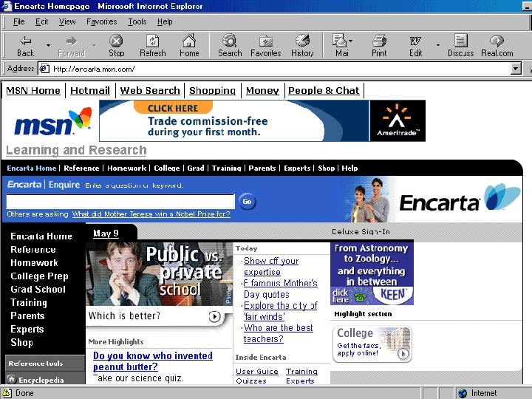The height and width of the screenshot is (399, 532).
Task: Print the current page
Action: pyautogui.click(x=379, y=46)
